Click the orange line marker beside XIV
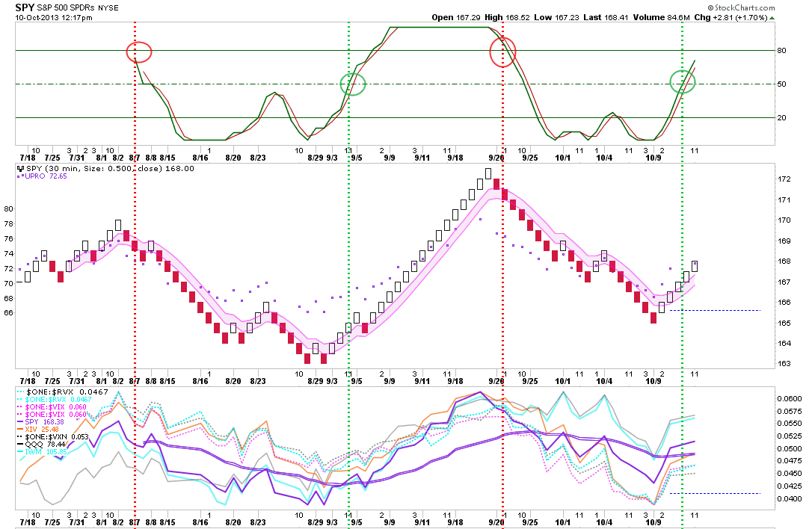This screenshot has height=529, width=812. pos(21,429)
